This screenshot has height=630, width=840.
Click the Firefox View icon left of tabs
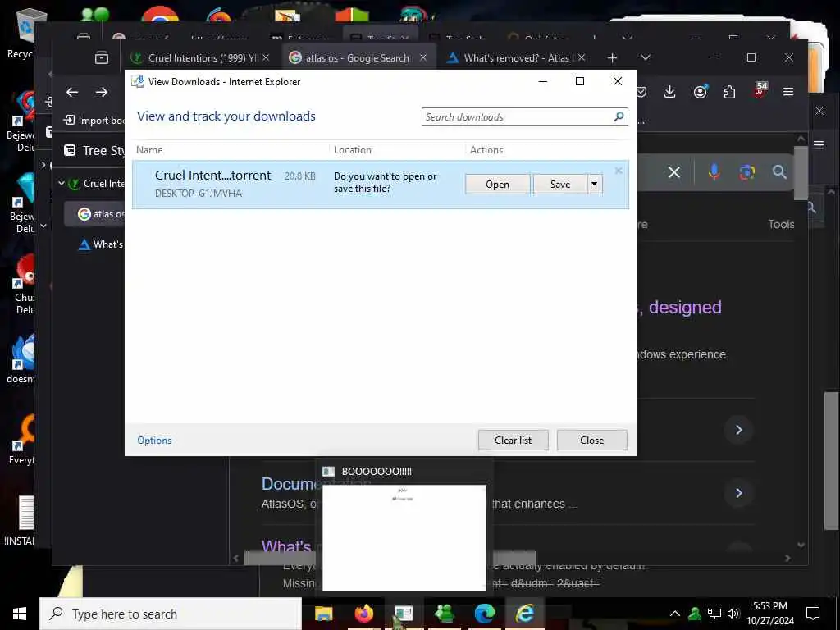tap(101, 58)
